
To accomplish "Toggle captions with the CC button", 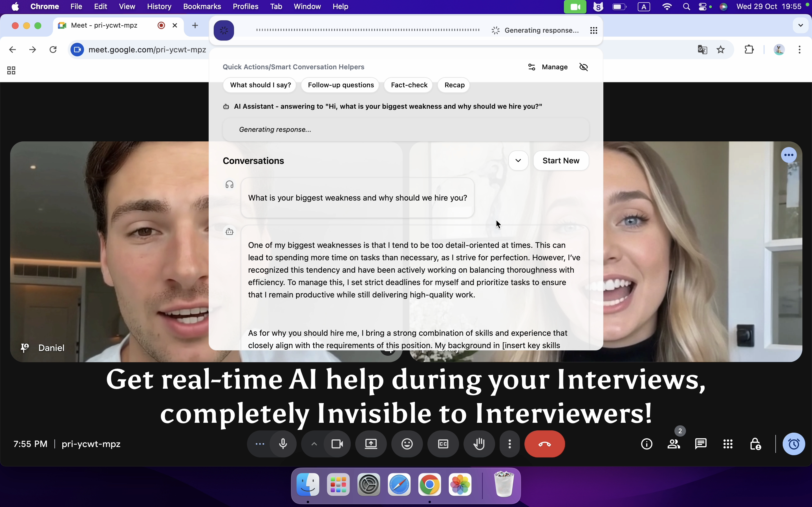I will (443, 444).
